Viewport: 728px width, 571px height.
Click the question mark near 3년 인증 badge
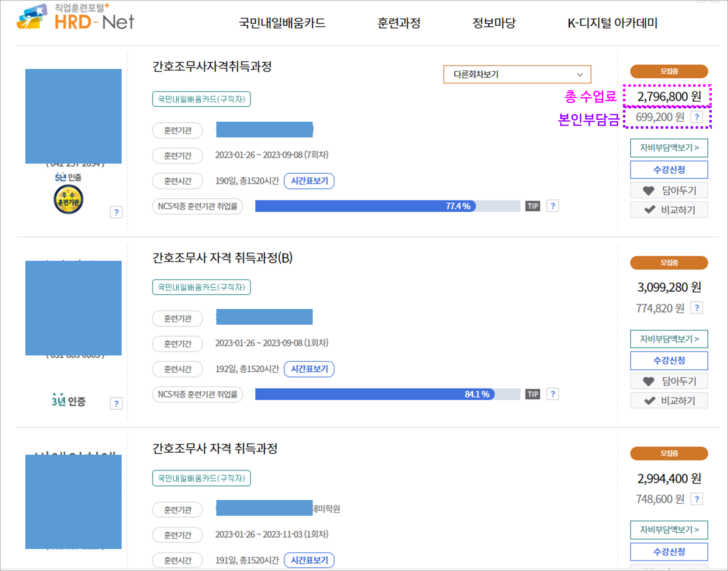tap(117, 403)
